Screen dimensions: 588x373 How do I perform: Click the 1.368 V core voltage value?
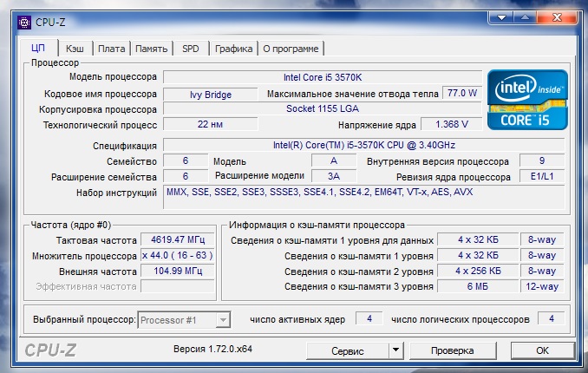pos(452,124)
